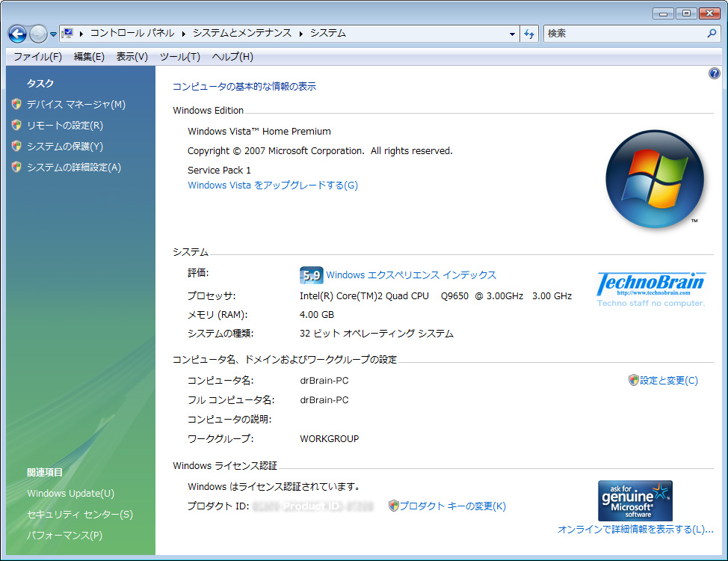Click shield icon beside リモートの設定
Viewport: 728px width, 561px height.
pyautogui.click(x=16, y=125)
